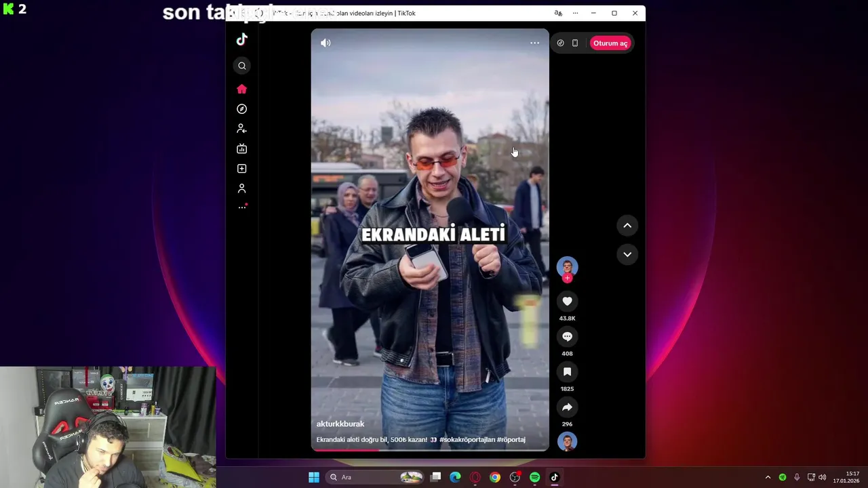Open Opera browser from taskbar
Screen dimensions: 868x488
point(475,477)
